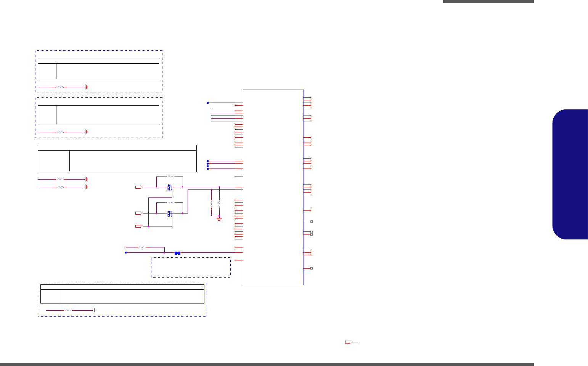
Task: Click the square pin terminal at IC lower right
Action: [x=312, y=268]
